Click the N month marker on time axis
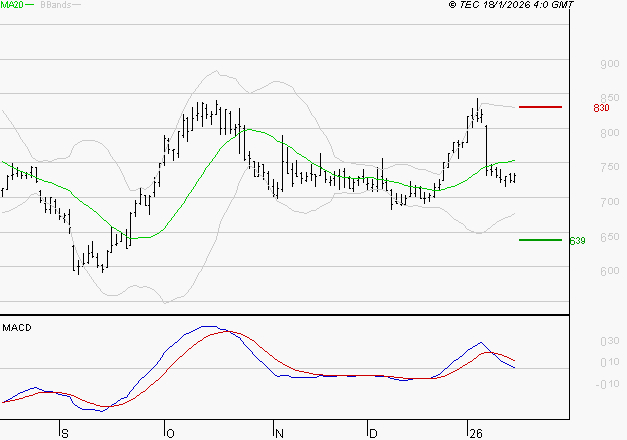This screenshot has width=627, height=440. click(279, 434)
